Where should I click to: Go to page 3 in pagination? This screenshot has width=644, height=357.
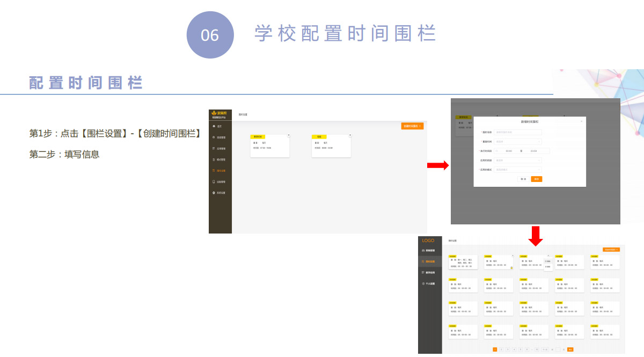pos(508,349)
